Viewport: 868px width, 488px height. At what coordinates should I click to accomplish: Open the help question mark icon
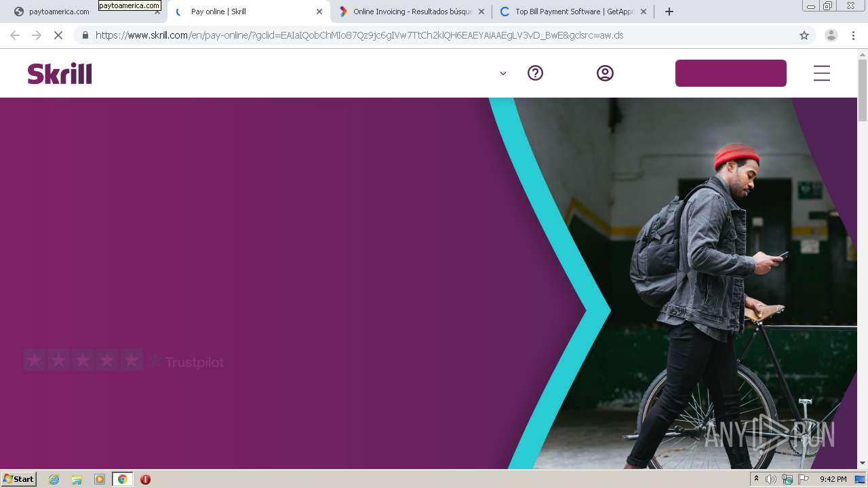click(x=536, y=73)
